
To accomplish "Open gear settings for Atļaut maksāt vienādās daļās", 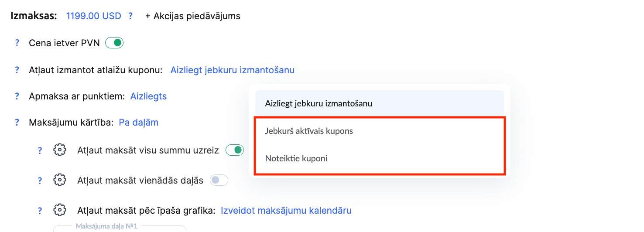I will point(59,180).
